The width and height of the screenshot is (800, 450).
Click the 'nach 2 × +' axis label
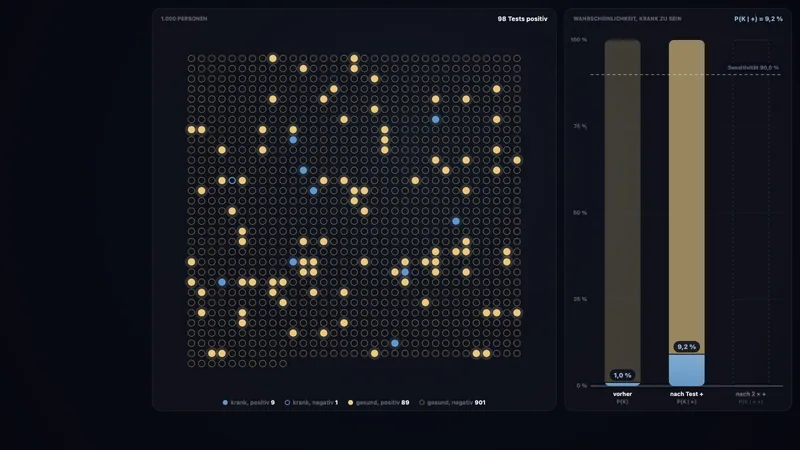point(751,394)
